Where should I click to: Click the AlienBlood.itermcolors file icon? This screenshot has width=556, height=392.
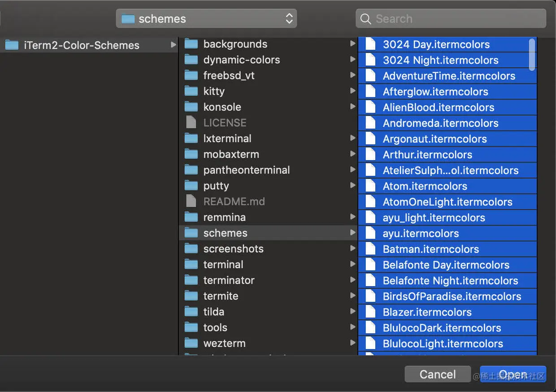pos(370,107)
